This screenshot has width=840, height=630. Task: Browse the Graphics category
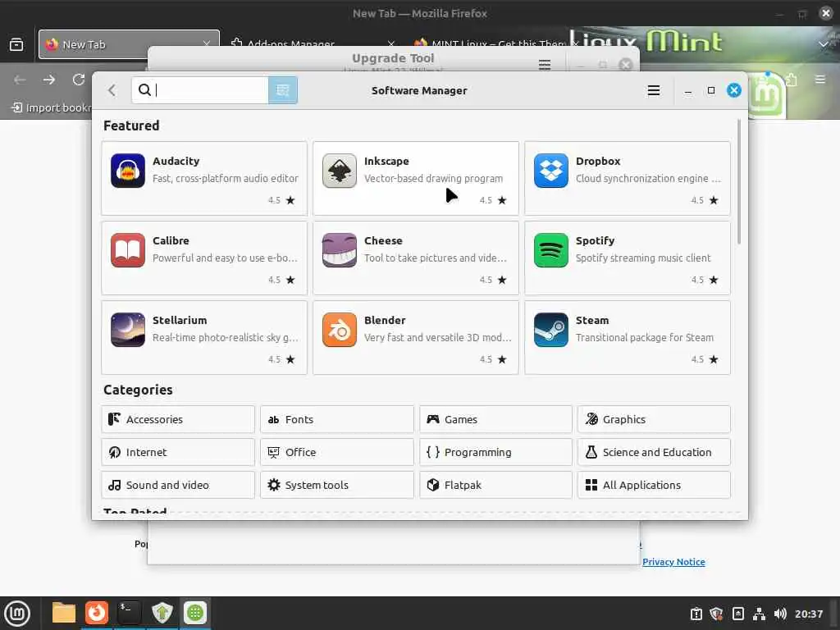coord(654,419)
